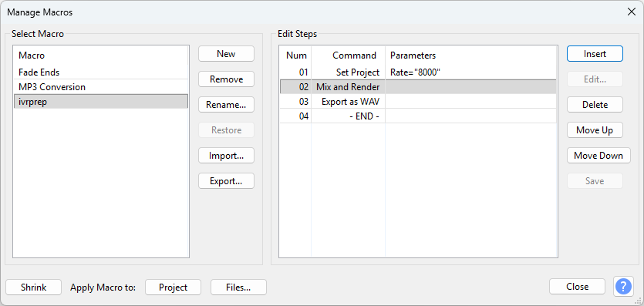Click the Rate="8000" parameter cell
Image resolution: width=644 pixels, height=306 pixels.
click(x=470, y=72)
